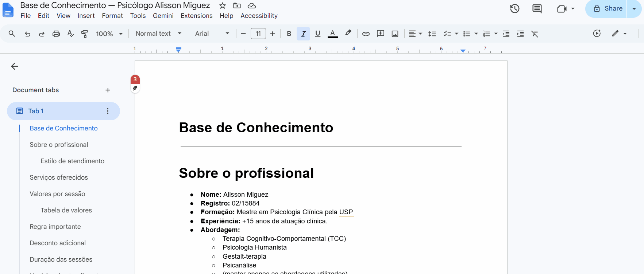Viewport: 644px width, 274px height.
Task: Open the search menus magnifier
Action: click(12, 34)
